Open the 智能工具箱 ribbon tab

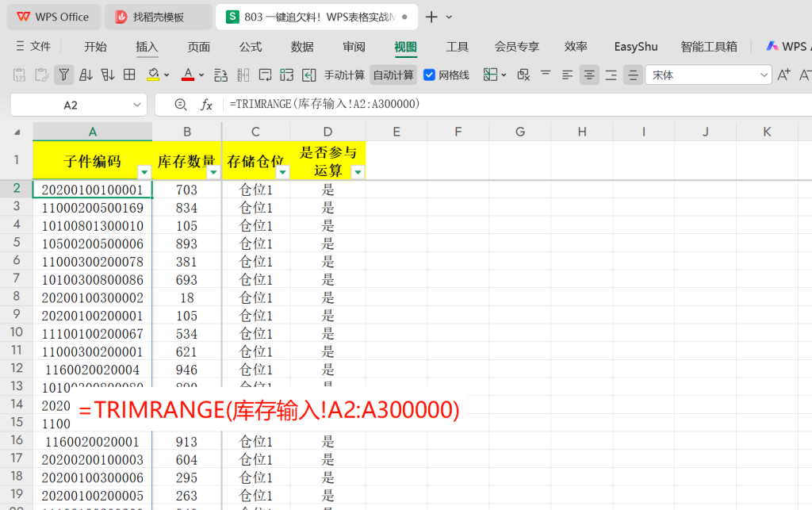pos(709,47)
